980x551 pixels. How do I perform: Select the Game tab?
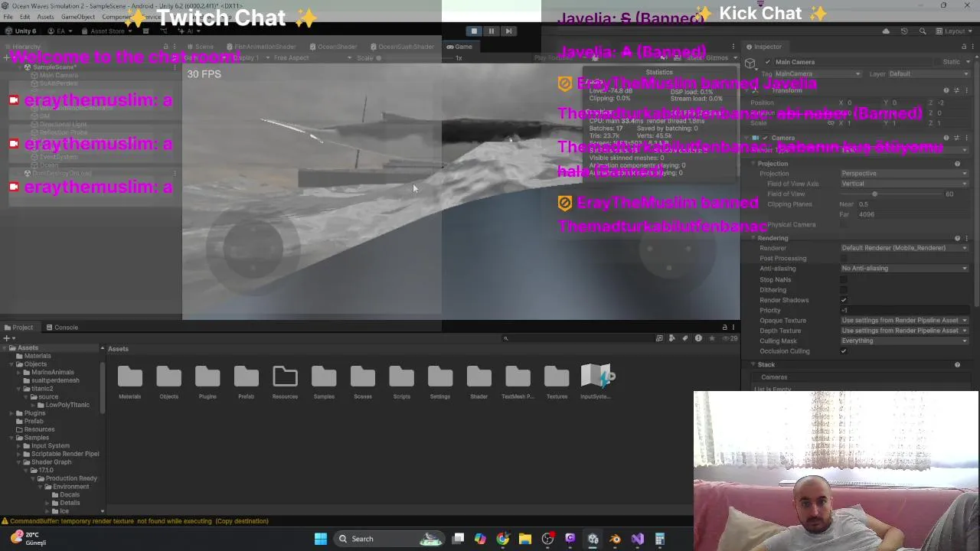tap(460, 47)
